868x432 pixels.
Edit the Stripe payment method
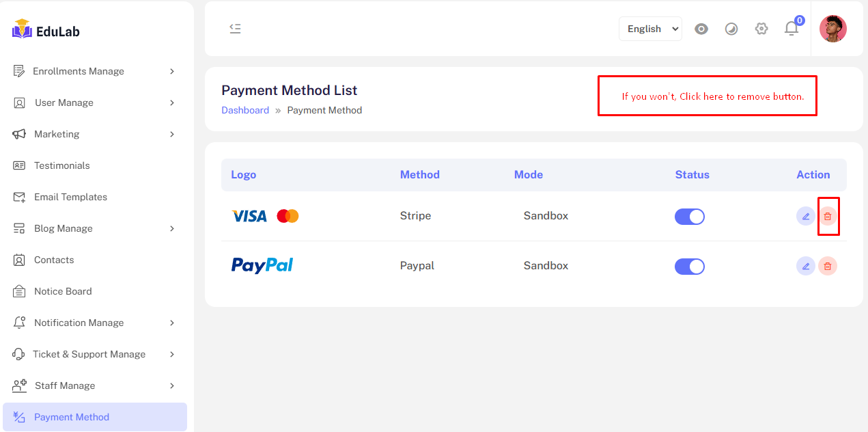pyautogui.click(x=806, y=216)
